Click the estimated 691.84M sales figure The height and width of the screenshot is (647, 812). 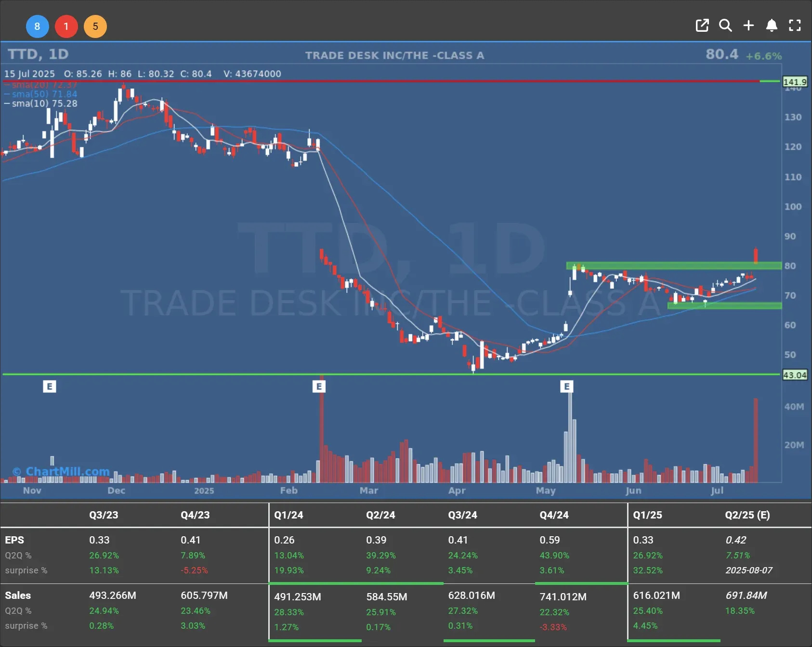pyautogui.click(x=746, y=595)
